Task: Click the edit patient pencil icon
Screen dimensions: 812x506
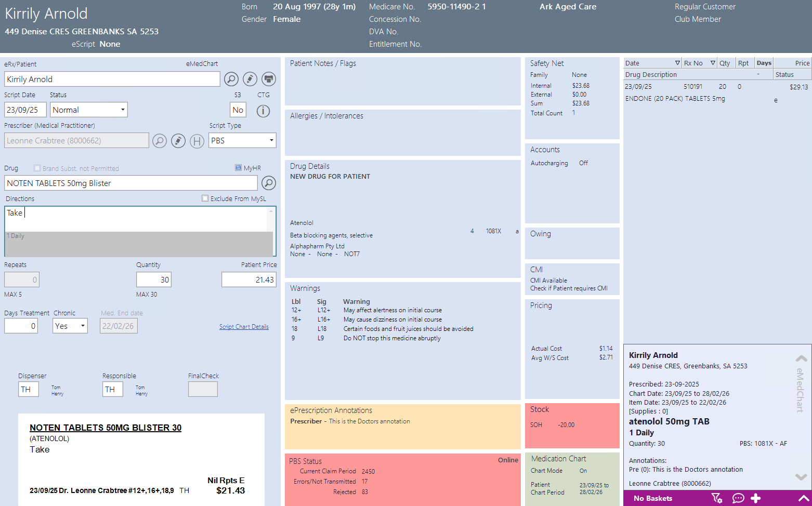Action: 250,79
